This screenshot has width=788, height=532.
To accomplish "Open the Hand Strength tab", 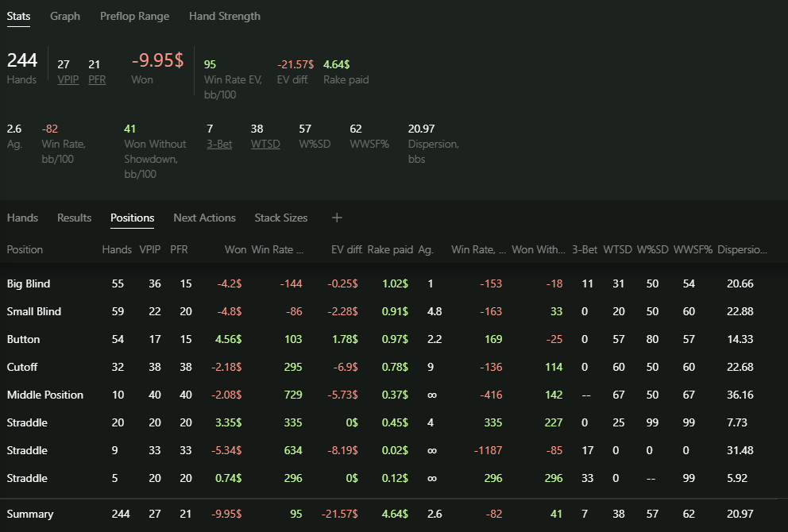I will (225, 16).
